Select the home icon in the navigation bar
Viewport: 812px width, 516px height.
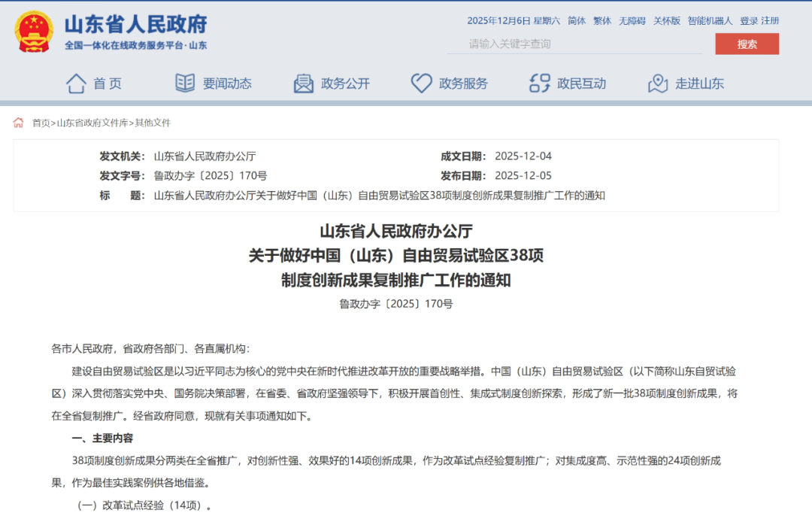point(76,83)
